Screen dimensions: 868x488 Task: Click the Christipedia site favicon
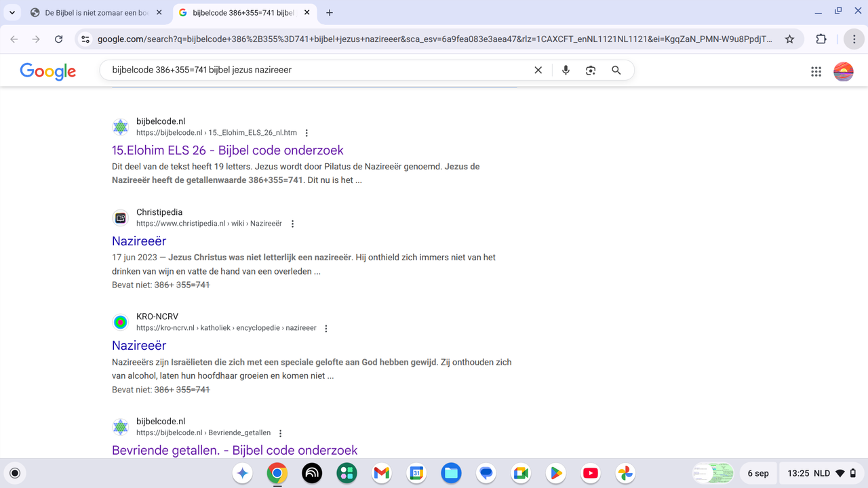[x=121, y=218]
